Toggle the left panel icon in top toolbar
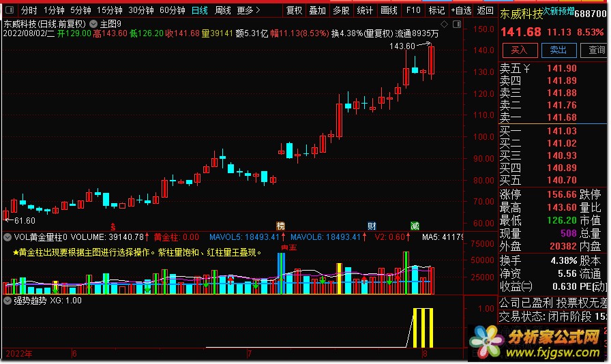Screen dimensions: 611x364 click(x=10, y=10)
